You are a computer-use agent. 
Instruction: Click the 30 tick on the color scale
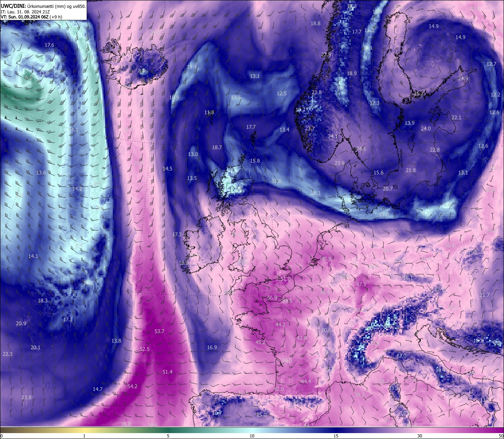point(420,436)
